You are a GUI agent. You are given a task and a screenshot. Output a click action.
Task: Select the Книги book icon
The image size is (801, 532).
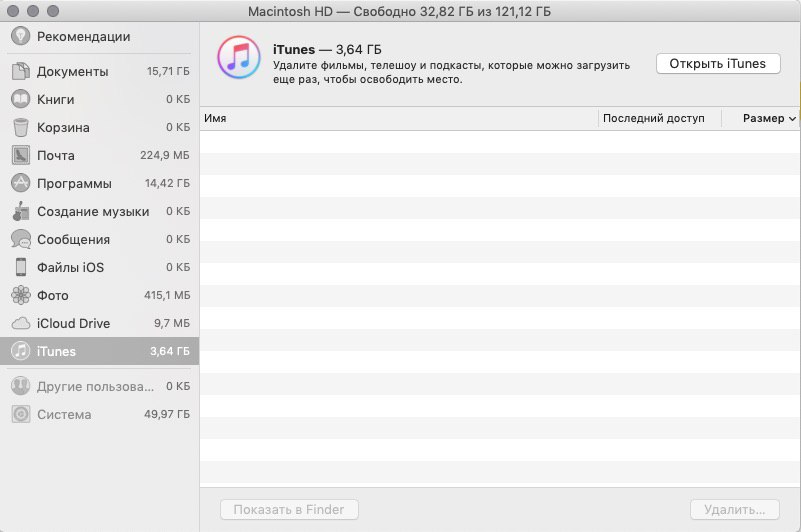20,99
